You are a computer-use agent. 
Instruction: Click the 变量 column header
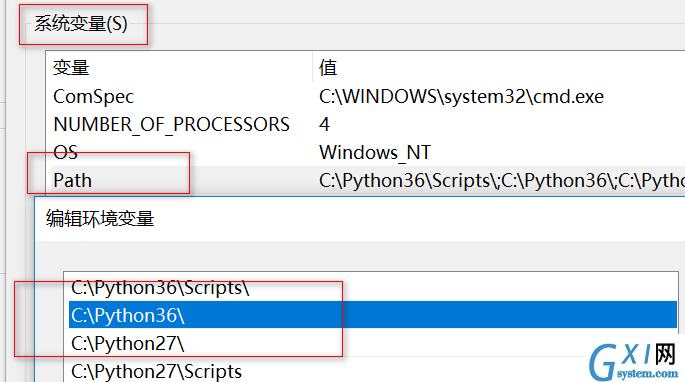pyautogui.click(x=71, y=68)
